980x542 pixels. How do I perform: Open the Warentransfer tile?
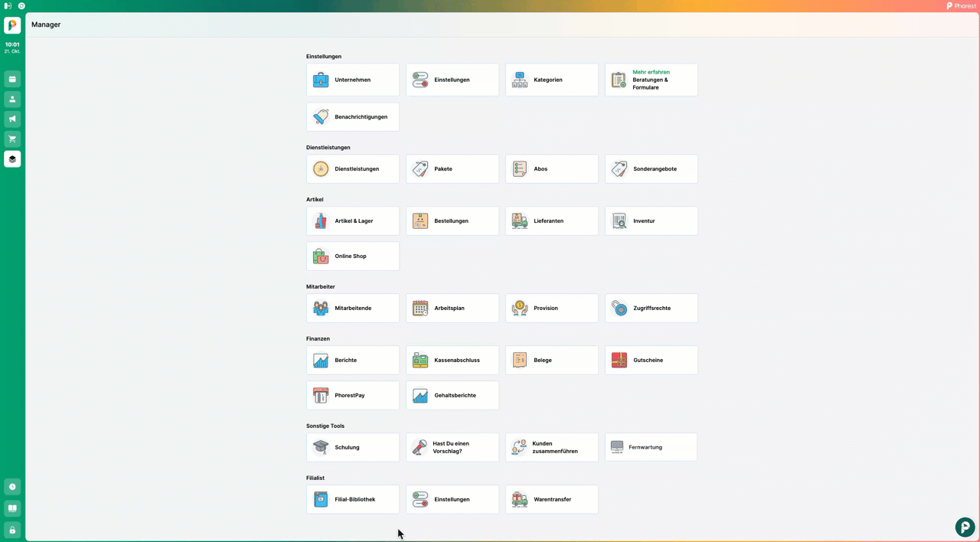coord(552,500)
